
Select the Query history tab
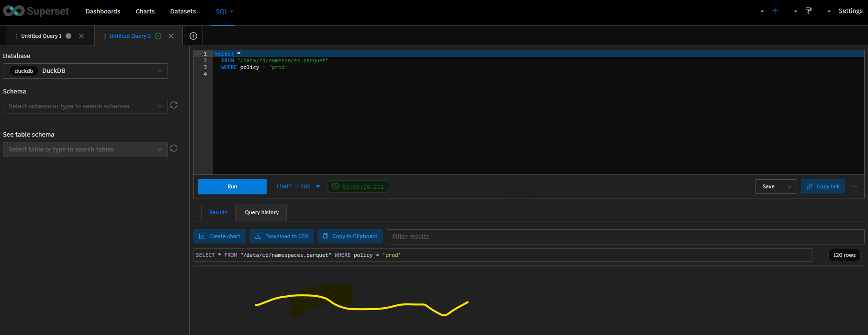[x=261, y=212]
